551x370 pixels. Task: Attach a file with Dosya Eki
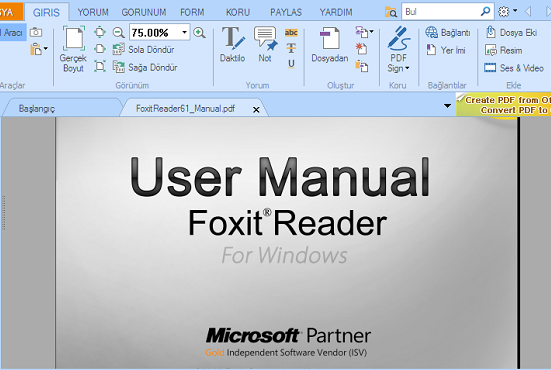(x=511, y=32)
